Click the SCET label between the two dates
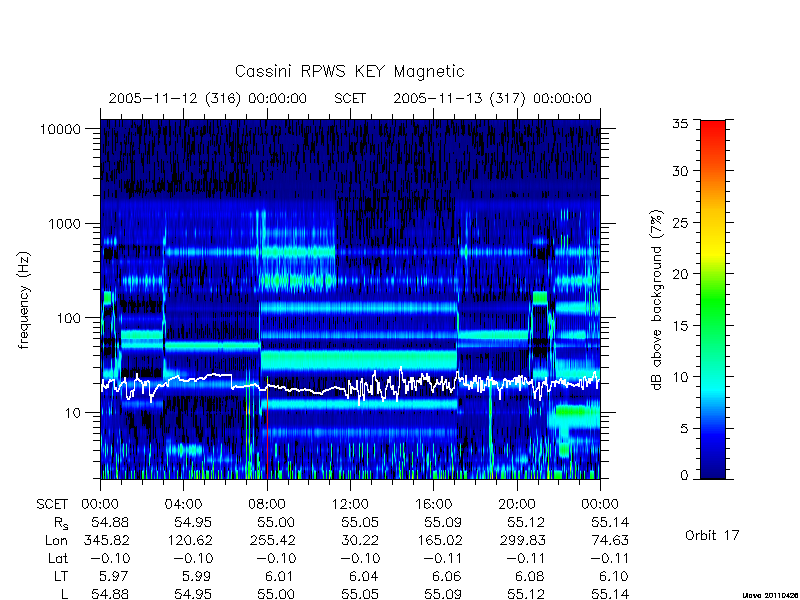800x600 pixels. pos(350,98)
